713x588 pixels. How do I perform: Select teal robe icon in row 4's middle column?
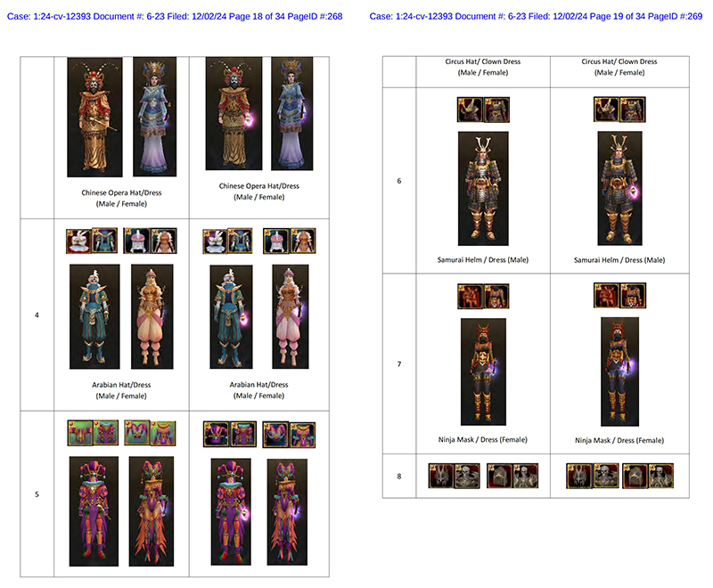(104, 241)
